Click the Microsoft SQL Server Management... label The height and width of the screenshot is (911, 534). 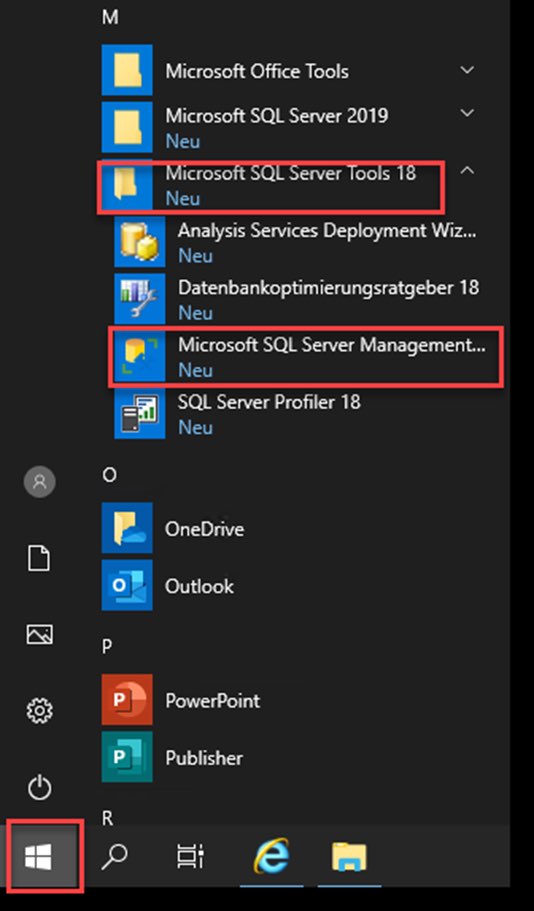click(x=331, y=345)
